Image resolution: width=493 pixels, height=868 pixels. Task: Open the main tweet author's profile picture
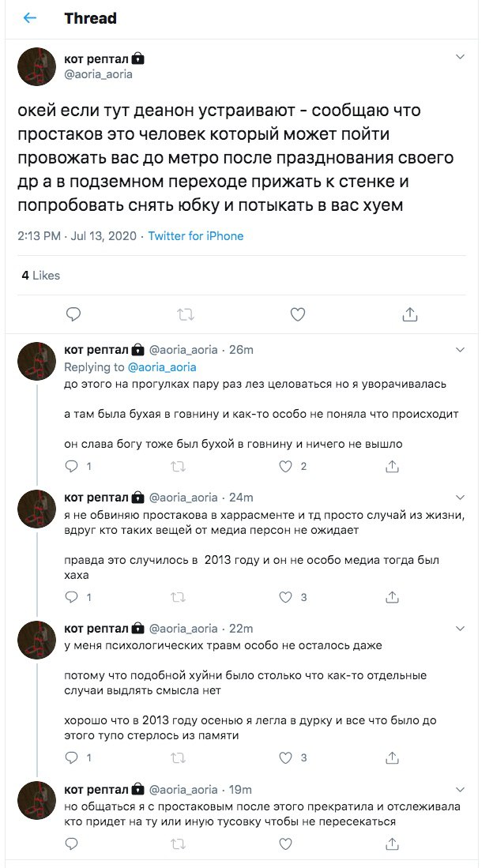click(x=36, y=66)
